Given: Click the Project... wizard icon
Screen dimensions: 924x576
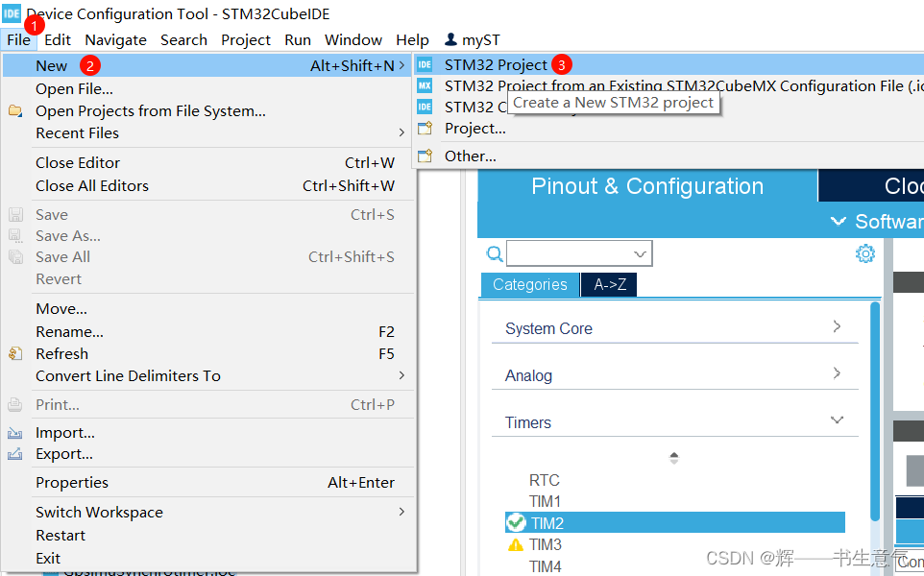Looking at the screenshot, I should tap(425, 128).
